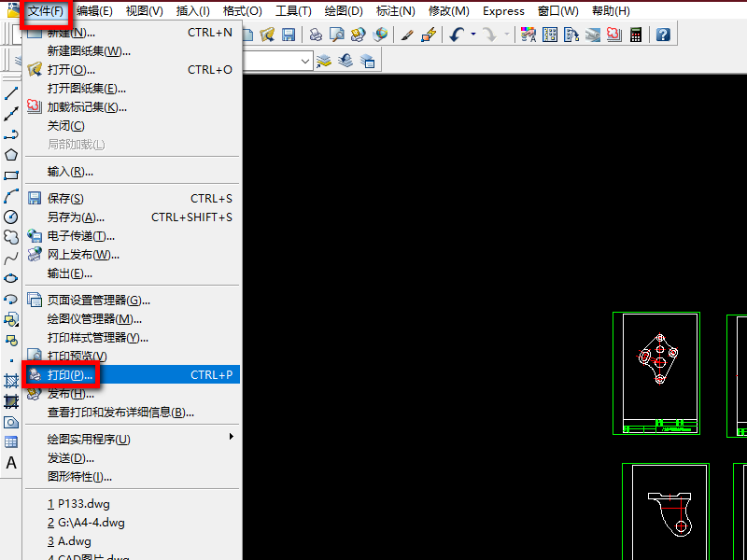747x560 pixels.
Task: Select the Spline tool
Action: coord(10,258)
